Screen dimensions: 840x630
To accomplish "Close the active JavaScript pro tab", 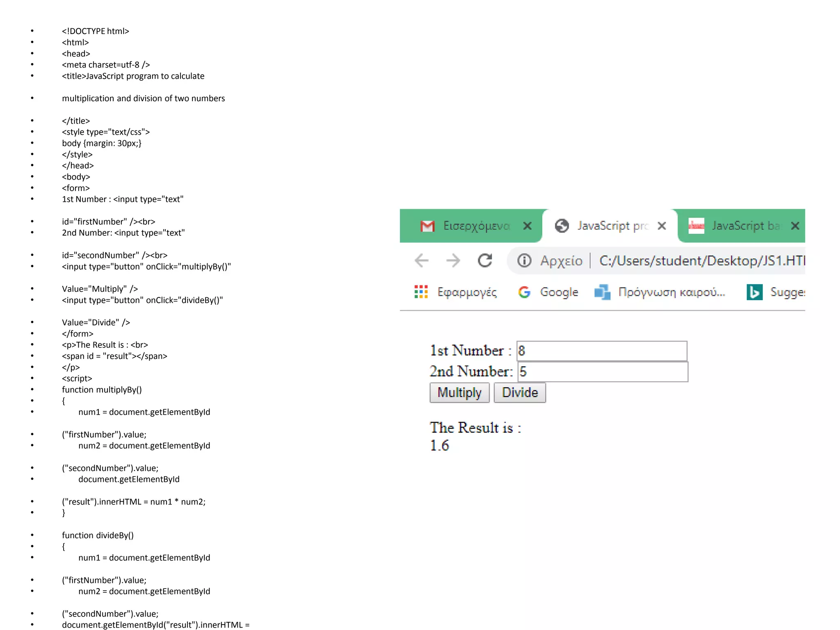I will [662, 226].
